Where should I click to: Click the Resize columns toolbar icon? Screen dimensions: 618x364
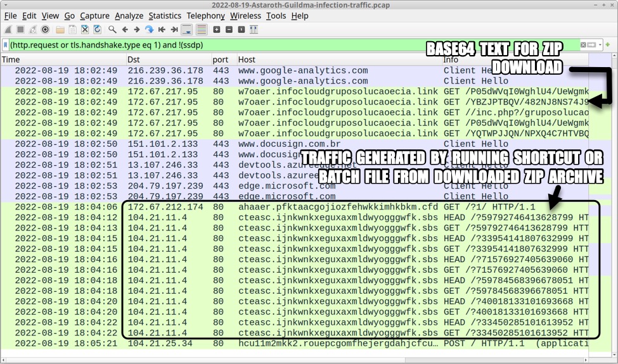click(254, 30)
